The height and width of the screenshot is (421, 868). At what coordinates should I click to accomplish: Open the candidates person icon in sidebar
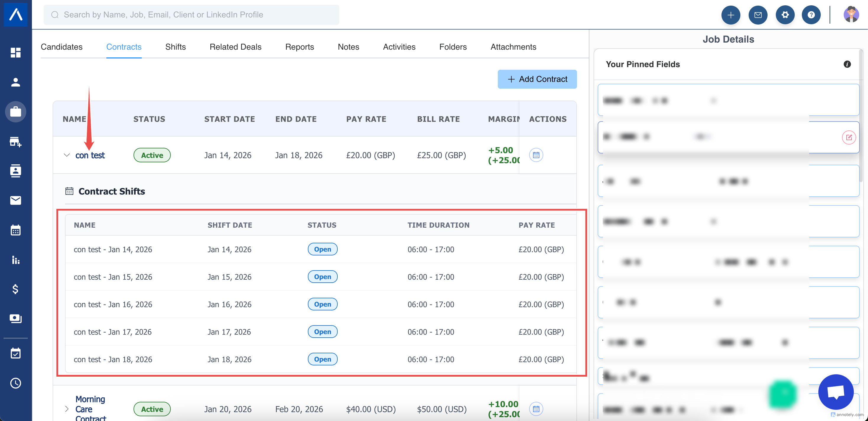[x=15, y=82]
